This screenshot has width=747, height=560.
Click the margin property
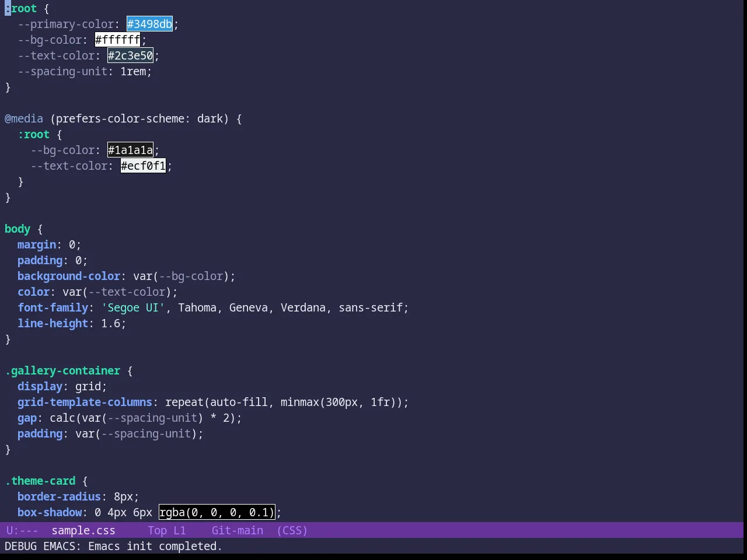point(37,244)
